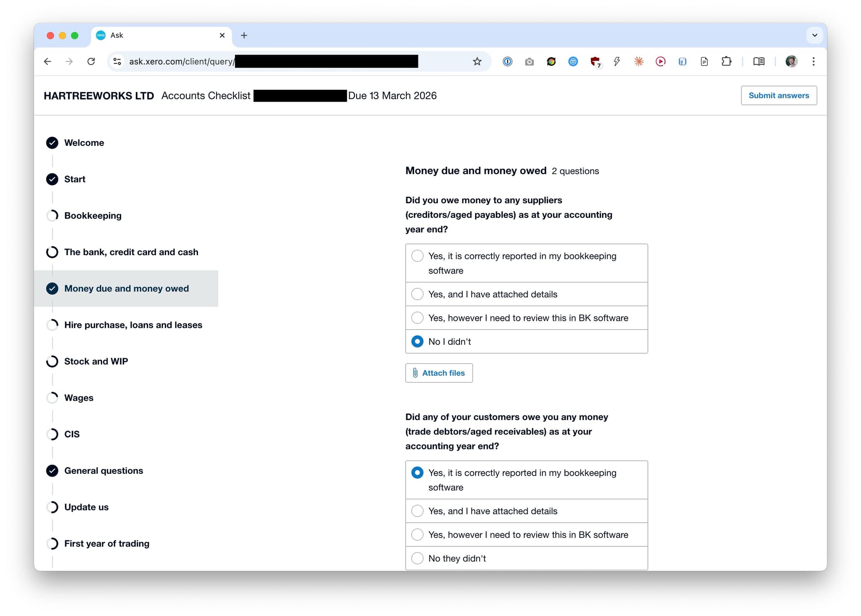Click the circular play button extension icon
Image resolution: width=861 pixels, height=616 pixels.
pos(660,61)
